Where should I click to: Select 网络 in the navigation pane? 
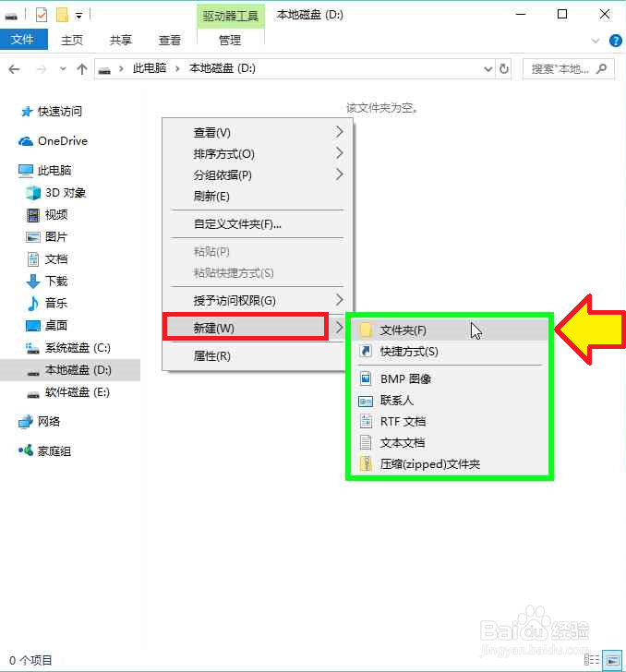(48, 422)
